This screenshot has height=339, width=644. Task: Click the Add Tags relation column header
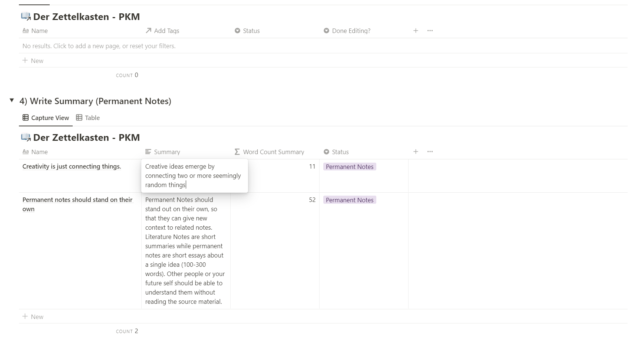coord(162,31)
